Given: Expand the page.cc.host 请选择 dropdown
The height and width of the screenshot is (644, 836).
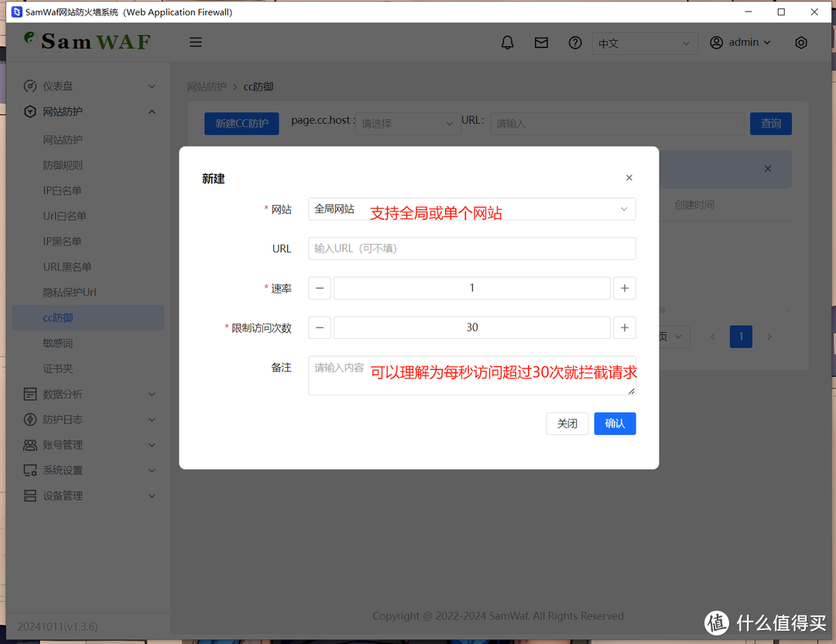Looking at the screenshot, I should [408, 123].
